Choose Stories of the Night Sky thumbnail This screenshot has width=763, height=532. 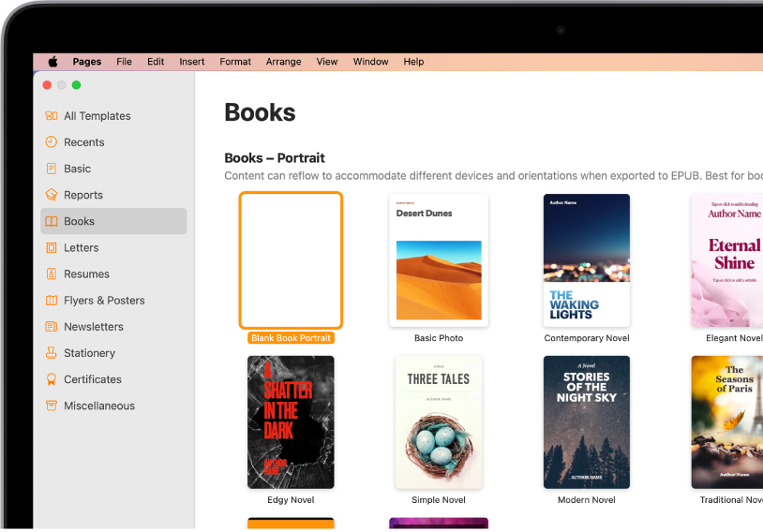click(x=587, y=422)
